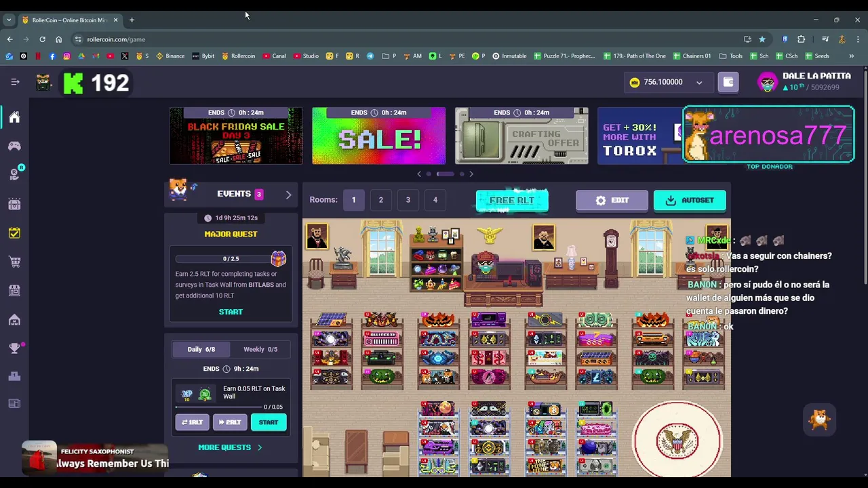This screenshot has width=868, height=488.
Task: Click START under Major Quest
Action: (x=231, y=312)
